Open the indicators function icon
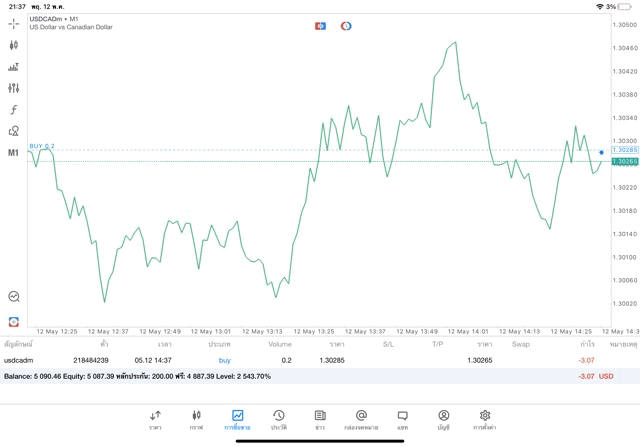Viewport: 640px width, 447px height. pos(14,110)
